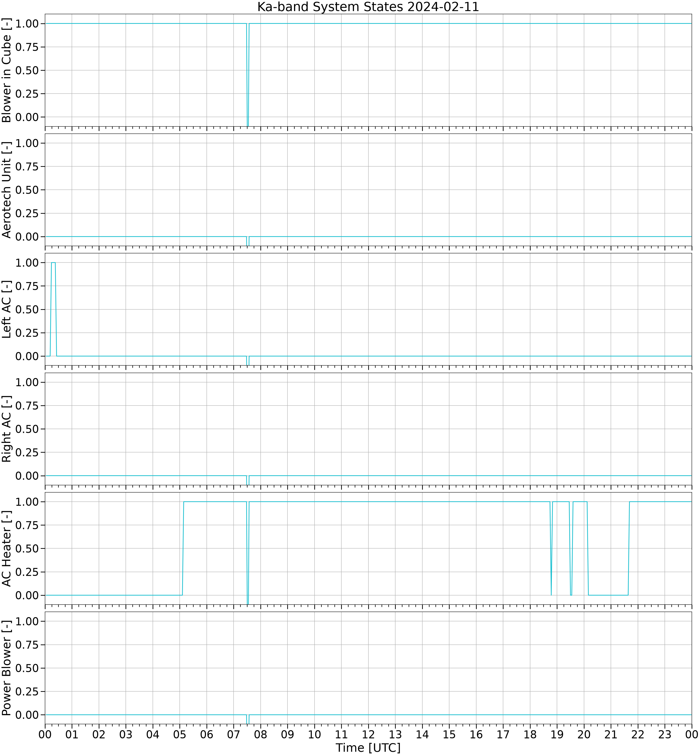
Task: Click the AC Heater dip near 19:30
Action: 571,548
